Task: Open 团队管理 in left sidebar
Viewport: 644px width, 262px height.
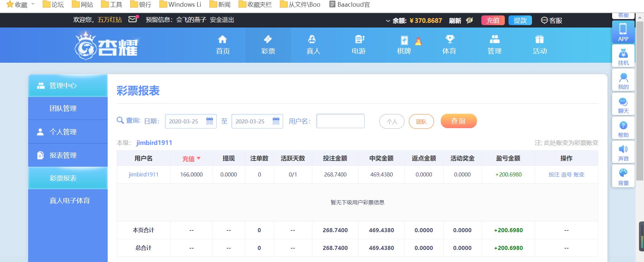Action: pyautogui.click(x=63, y=108)
